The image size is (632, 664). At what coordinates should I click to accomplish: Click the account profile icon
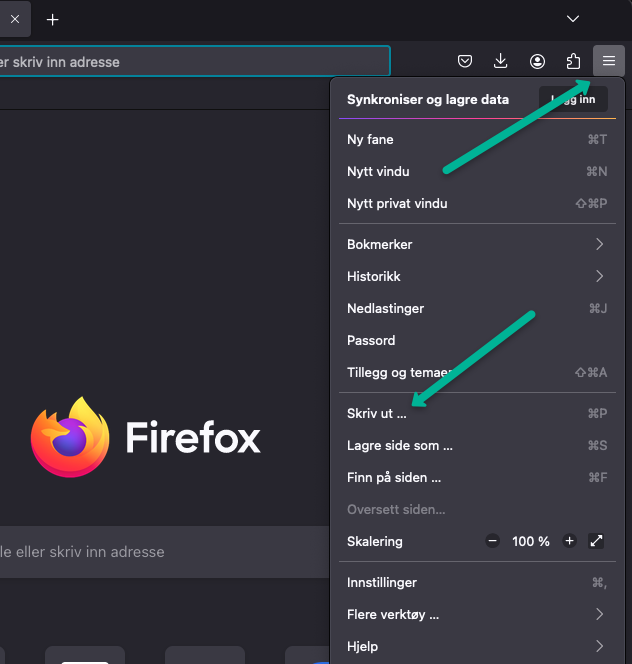click(x=537, y=61)
